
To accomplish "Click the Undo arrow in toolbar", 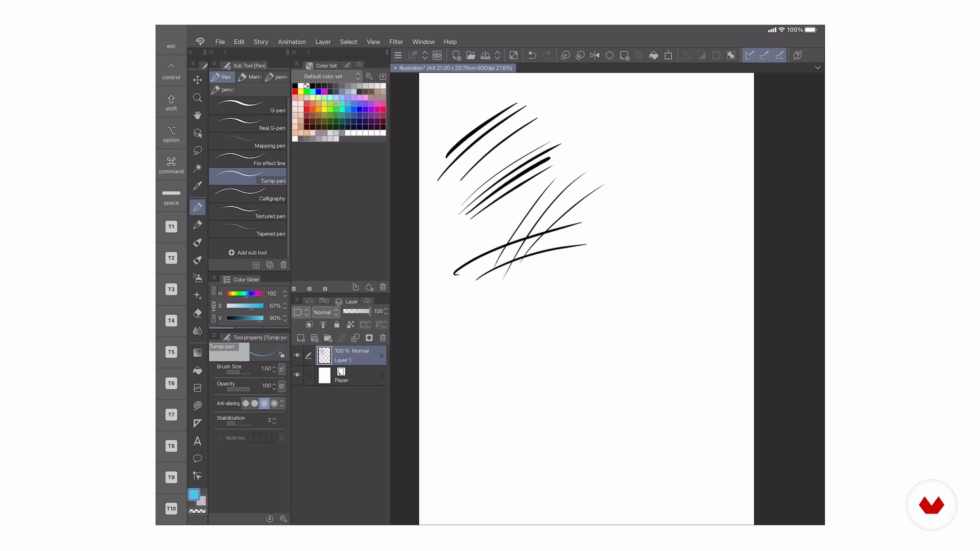I will coord(532,56).
